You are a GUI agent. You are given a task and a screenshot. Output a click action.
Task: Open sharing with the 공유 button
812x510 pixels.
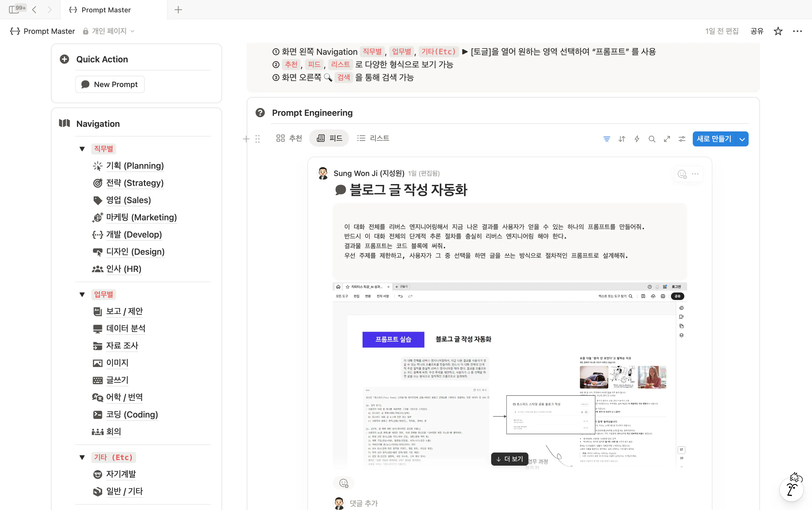756,31
